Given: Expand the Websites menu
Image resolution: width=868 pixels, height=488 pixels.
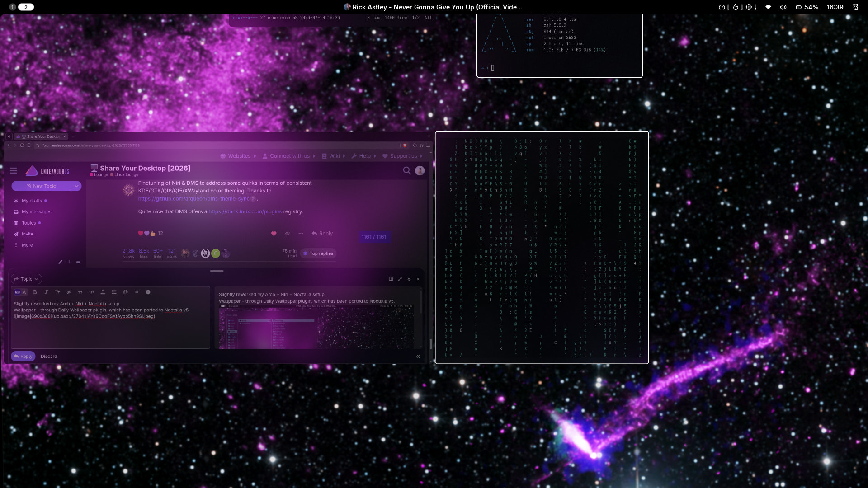Looking at the screenshot, I should (x=238, y=156).
